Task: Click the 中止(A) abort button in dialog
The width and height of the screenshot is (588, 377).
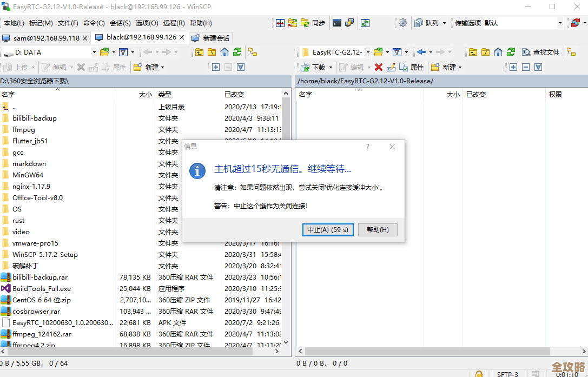Action: coord(328,229)
